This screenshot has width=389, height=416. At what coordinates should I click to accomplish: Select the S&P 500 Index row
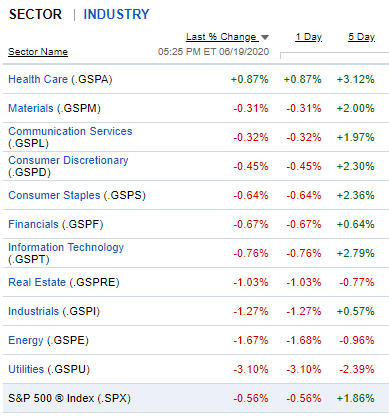[x=196, y=398]
